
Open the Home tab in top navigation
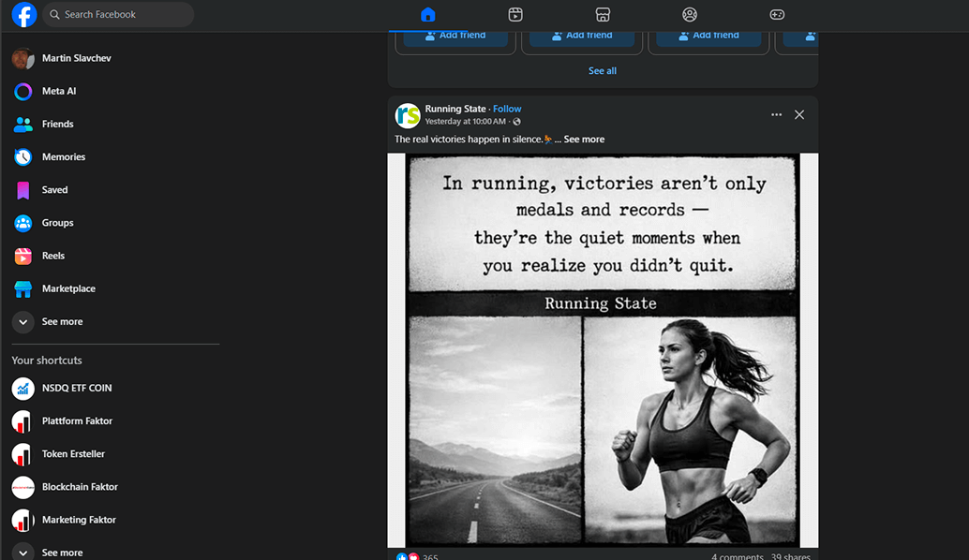pos(428,15)
